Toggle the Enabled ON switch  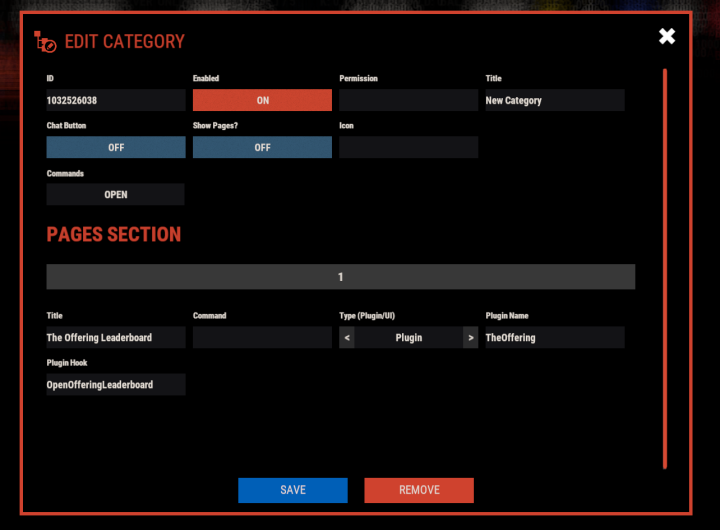(262, 100)
